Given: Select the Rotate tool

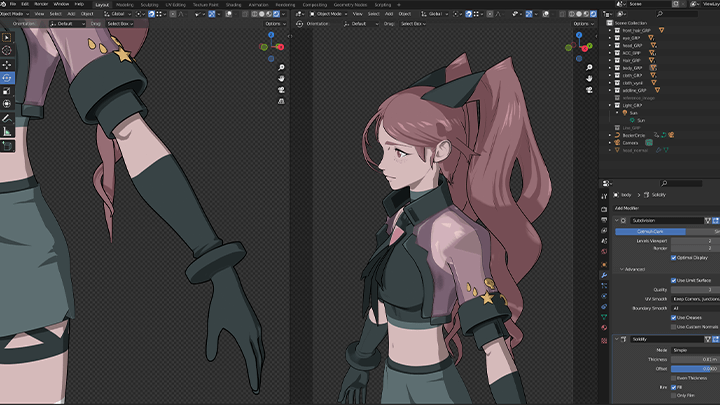Looking at the screenshot, I should coord(6,78).
